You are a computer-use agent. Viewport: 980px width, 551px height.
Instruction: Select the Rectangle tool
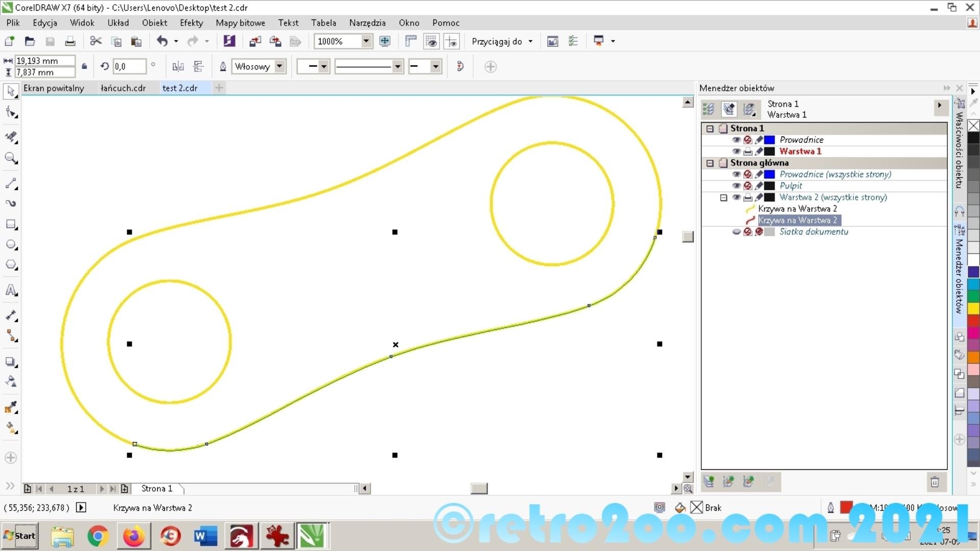[x=11, y=224]
